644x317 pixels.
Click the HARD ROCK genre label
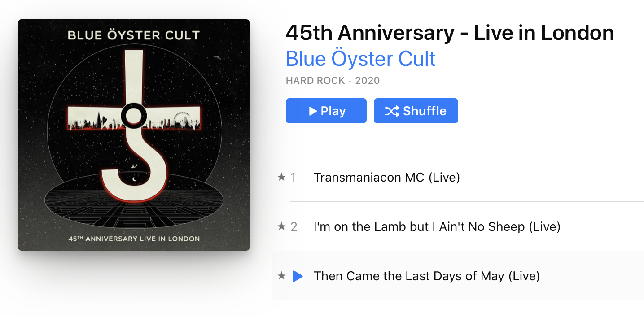click(x=315, y=81)
